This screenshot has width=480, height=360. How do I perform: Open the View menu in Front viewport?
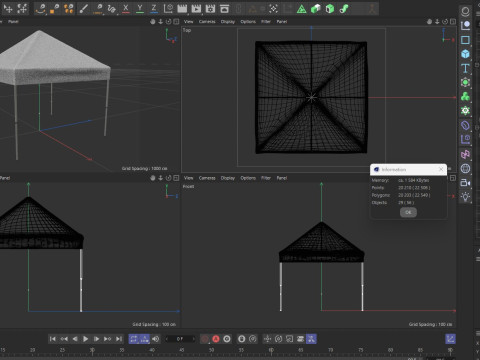pyautogui.click(x=188, y=178)
